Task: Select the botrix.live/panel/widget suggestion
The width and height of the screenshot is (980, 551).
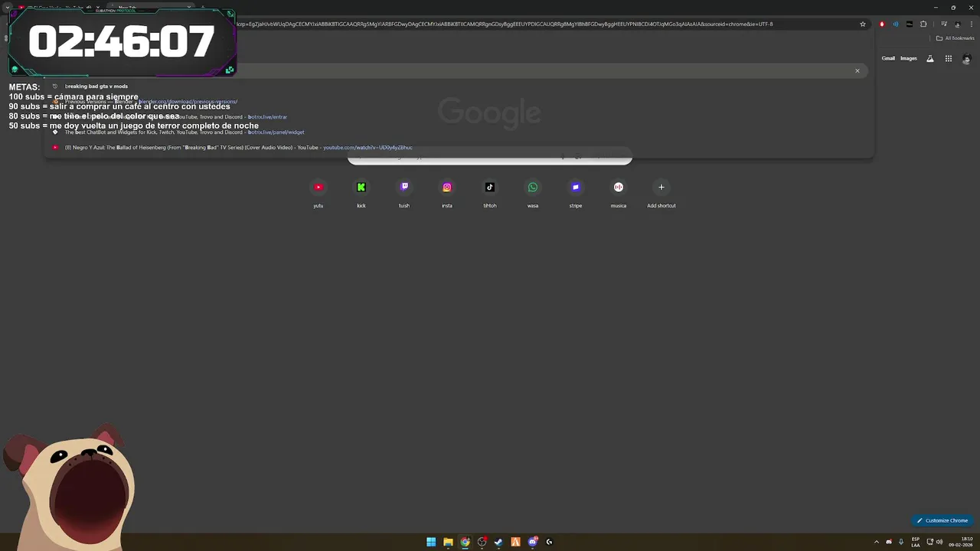Action: (x=458, y=132)
